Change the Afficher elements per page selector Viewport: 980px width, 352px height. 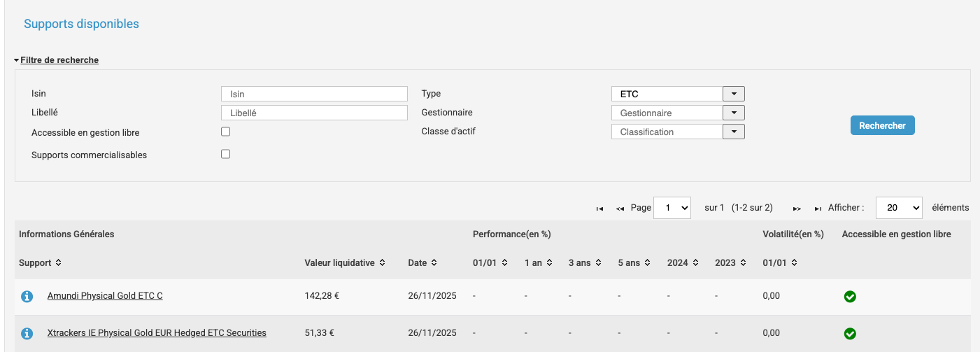899,208
